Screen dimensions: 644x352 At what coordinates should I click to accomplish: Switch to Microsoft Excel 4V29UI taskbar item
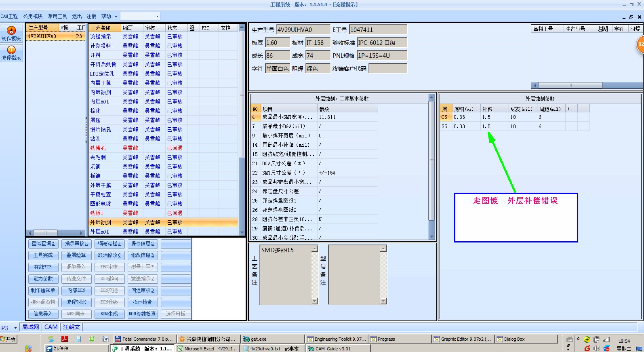(208, 348)
